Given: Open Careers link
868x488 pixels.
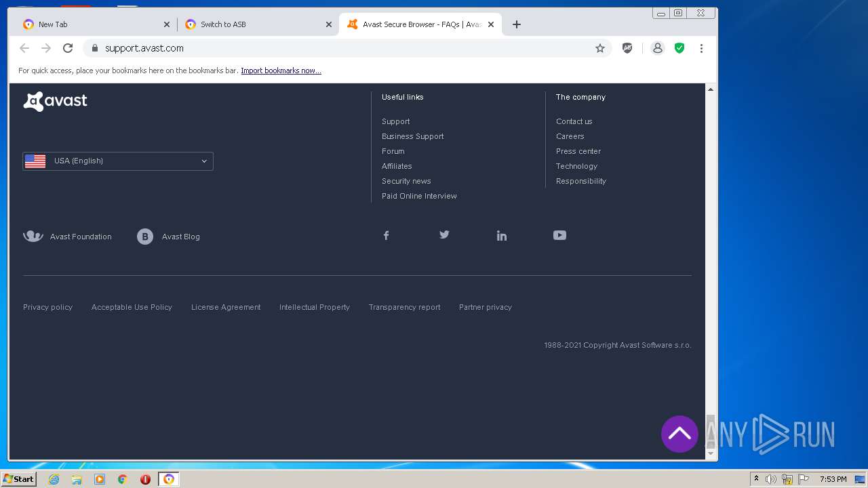Looking at the screenshot, I should pos(570,136).
